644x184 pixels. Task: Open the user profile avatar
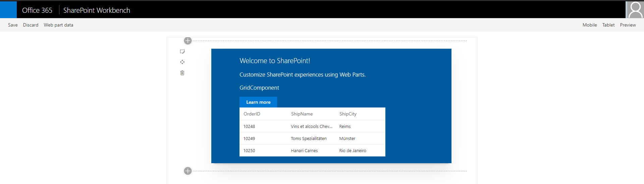tap(635, 10)
